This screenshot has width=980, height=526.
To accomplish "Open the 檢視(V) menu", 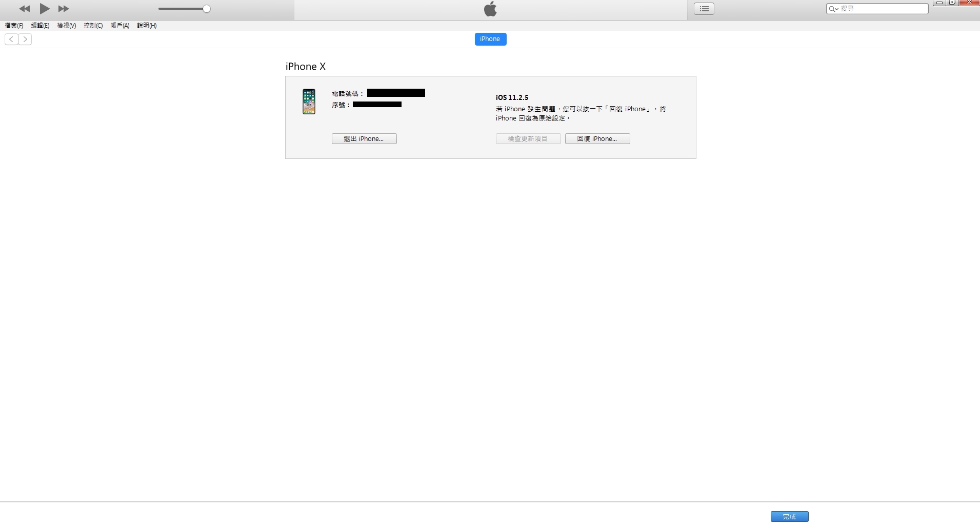I will tap(67, 26).
